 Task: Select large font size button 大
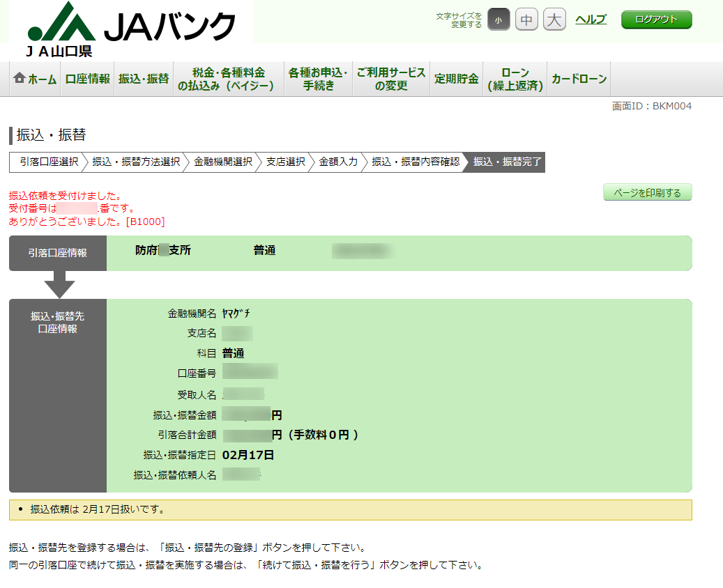click(x=554, y=20)
